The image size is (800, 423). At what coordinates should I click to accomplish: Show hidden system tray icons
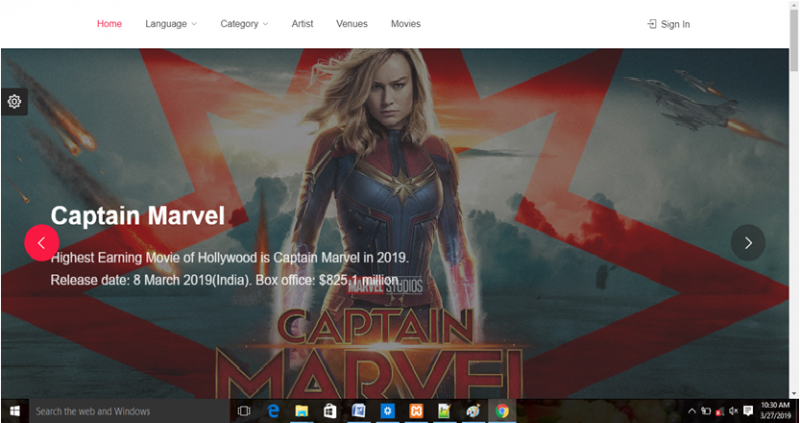click(x=692, y=411)
